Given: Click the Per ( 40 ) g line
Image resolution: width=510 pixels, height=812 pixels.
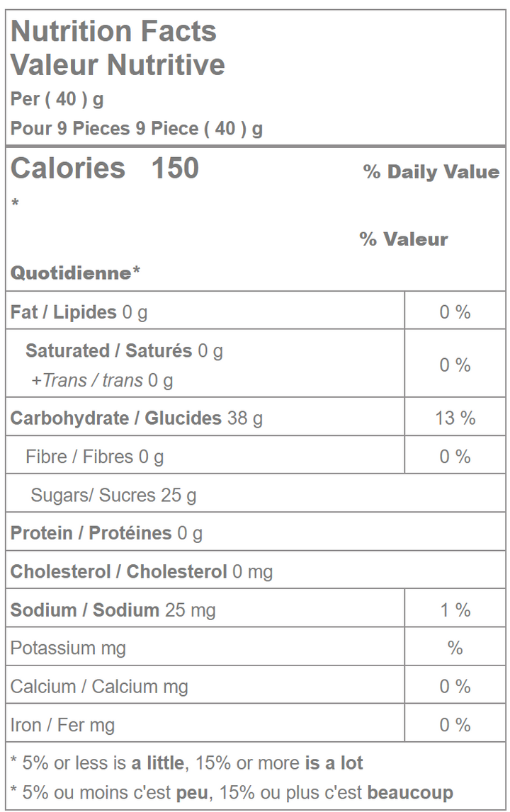Looking at the screenshot, I should coord(57,99).
